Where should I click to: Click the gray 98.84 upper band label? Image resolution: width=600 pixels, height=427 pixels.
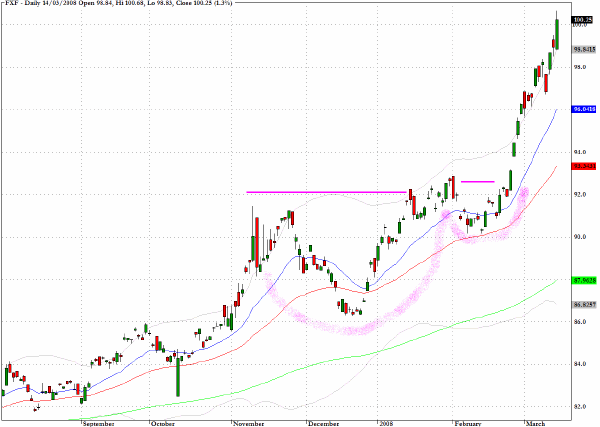[584, 49]
